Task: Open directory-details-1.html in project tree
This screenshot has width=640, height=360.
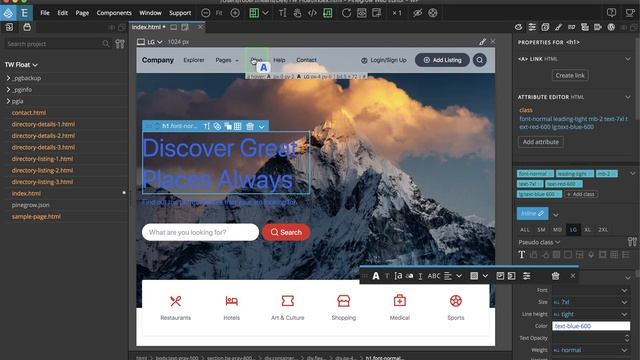Action: 43,124
